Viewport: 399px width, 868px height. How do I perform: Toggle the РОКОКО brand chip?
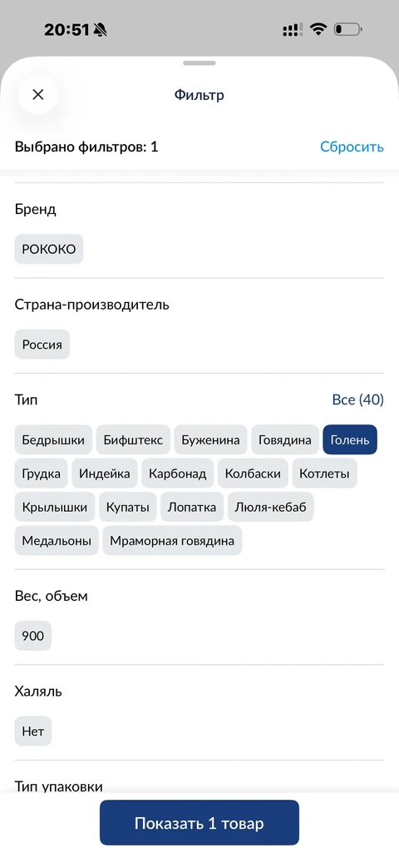pos(49,249)
